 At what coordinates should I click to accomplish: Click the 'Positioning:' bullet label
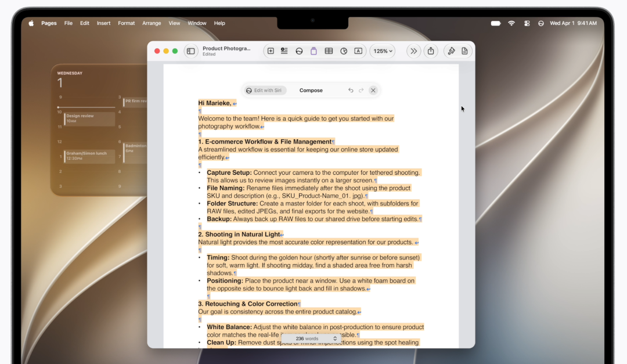[225, 281]
